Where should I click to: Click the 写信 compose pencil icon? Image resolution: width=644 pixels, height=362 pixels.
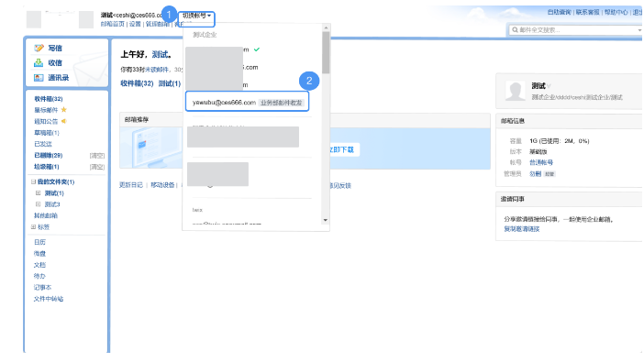[x=39, y=48]
